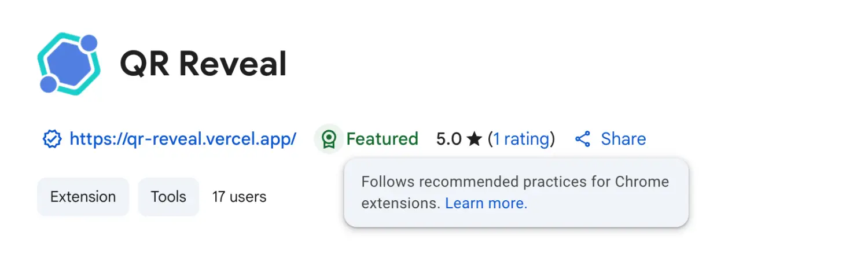This screenshot has width=868, height=254.
Task: Select the Extension category chip
Action: (83, 197)
